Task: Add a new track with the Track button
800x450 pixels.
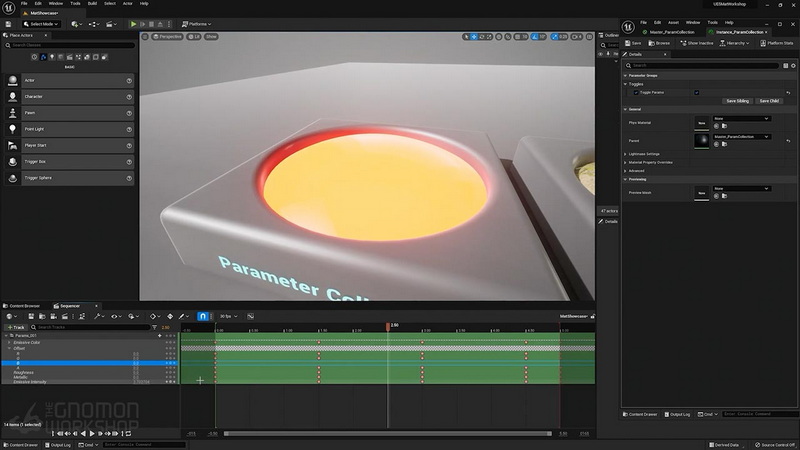Action: [x=16, y=327]
